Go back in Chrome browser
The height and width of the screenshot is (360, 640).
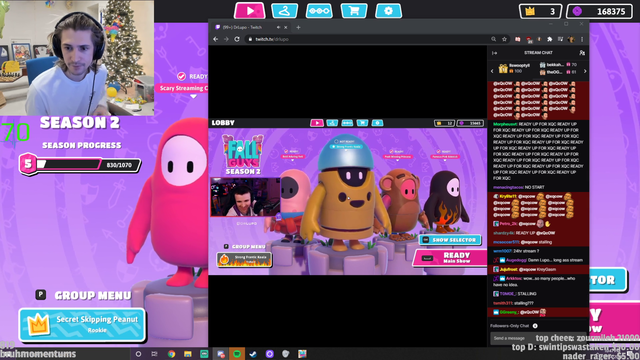tap(216, 39)
